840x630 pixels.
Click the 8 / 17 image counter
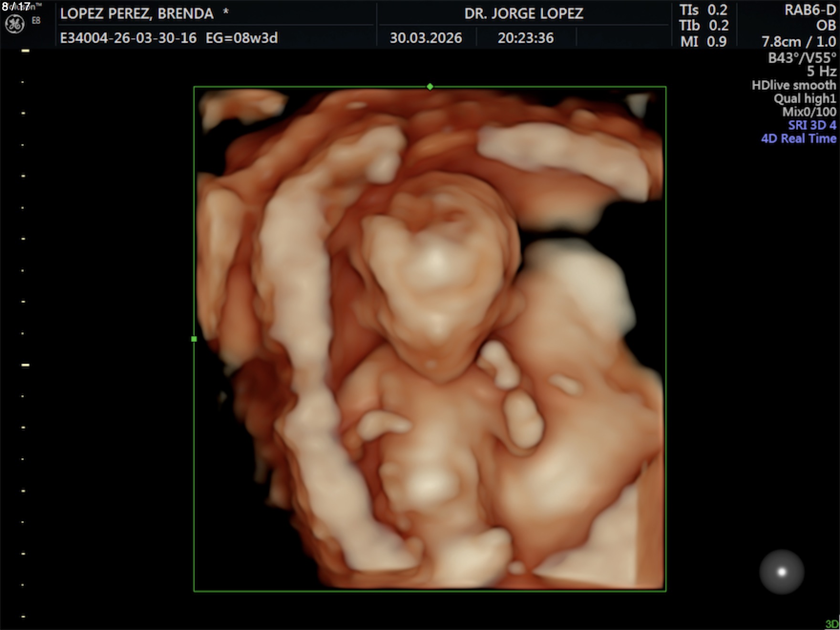16,7
